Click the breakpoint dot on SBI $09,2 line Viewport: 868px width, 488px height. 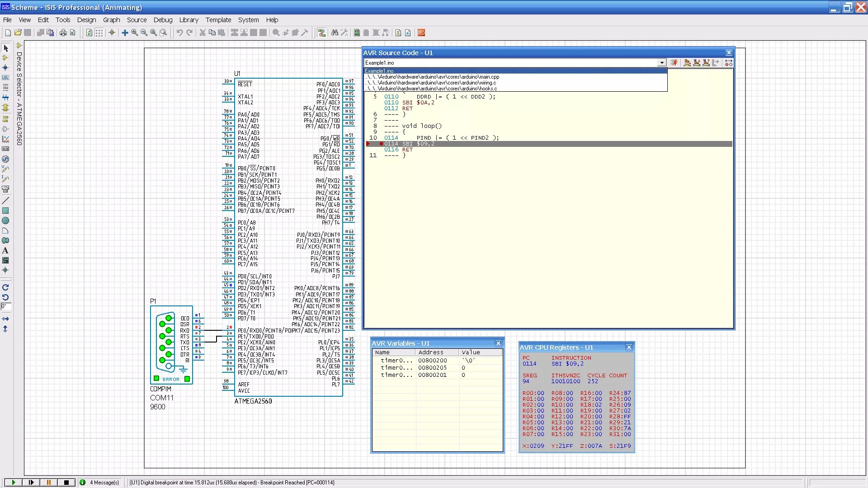381,144
